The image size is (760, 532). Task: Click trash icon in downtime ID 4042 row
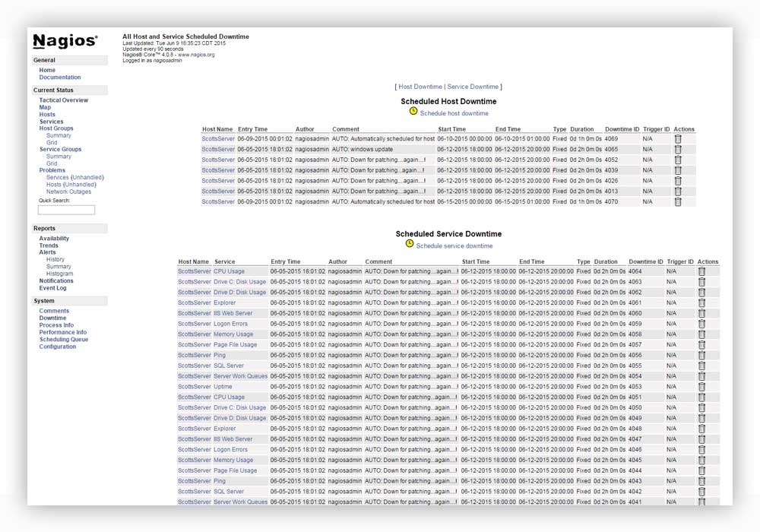(701, 492)
